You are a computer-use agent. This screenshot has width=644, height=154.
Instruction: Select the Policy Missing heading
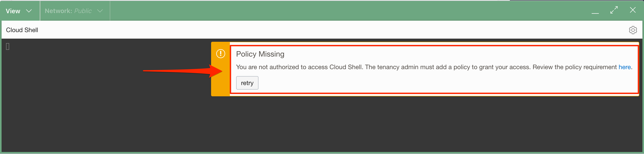[x=260, y=54]
